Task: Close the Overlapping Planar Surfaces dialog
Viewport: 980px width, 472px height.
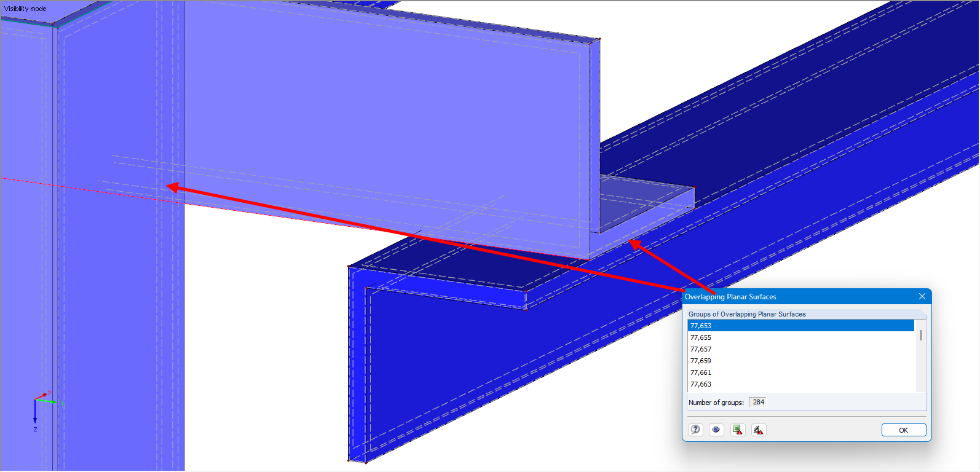Action: click(x=922, y=296)
